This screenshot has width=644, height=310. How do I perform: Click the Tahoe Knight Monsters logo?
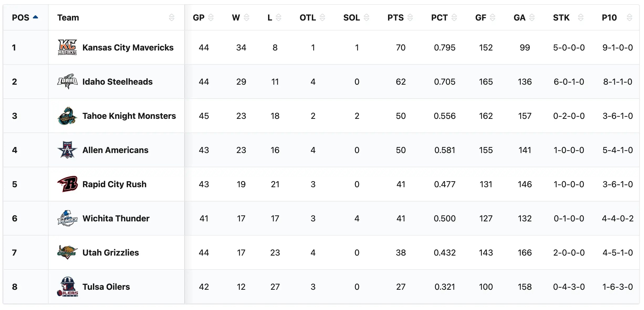(67, 116)
